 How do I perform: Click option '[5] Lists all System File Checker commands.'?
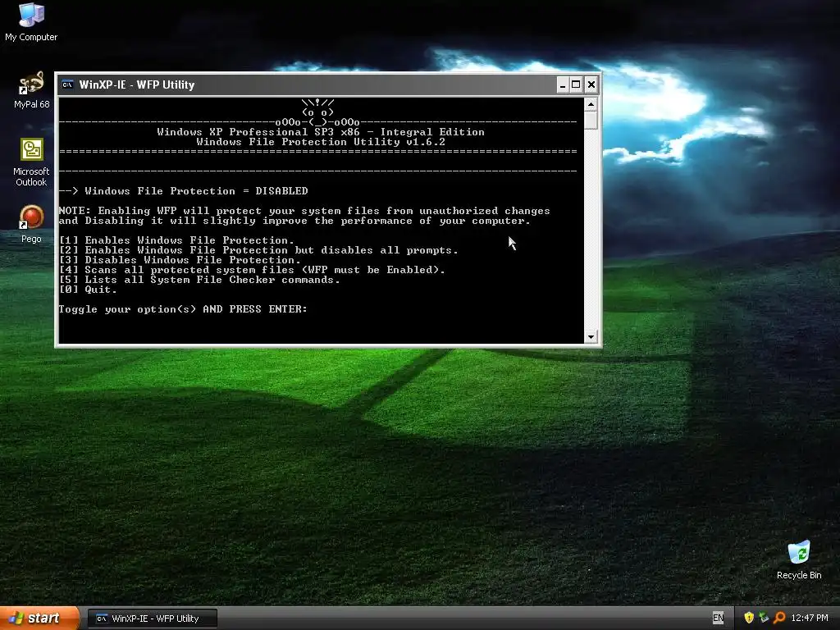[199, 280]
